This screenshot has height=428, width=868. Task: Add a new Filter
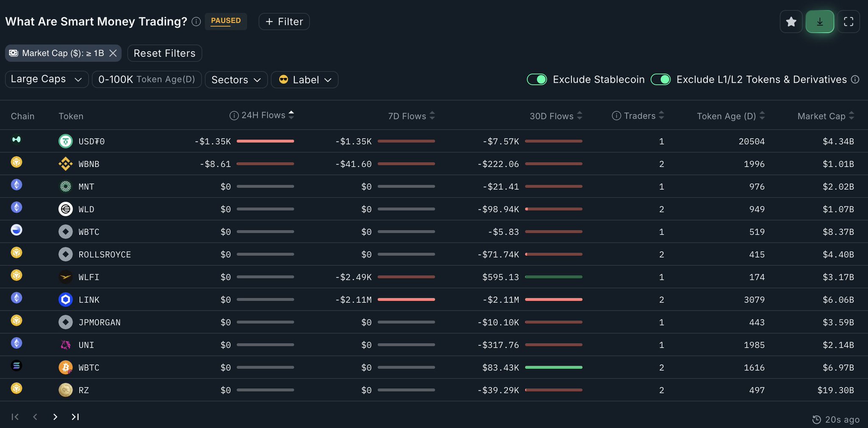click(x=284, y=22)
